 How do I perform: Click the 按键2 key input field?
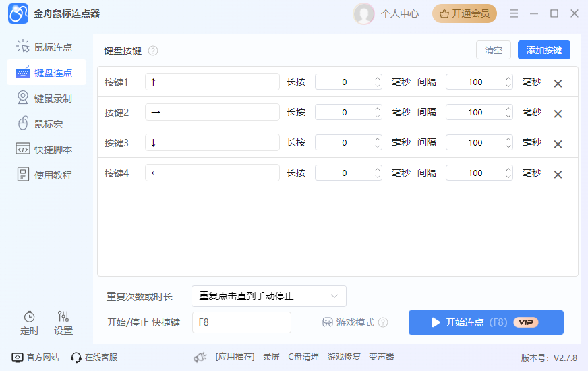point(212,112)
